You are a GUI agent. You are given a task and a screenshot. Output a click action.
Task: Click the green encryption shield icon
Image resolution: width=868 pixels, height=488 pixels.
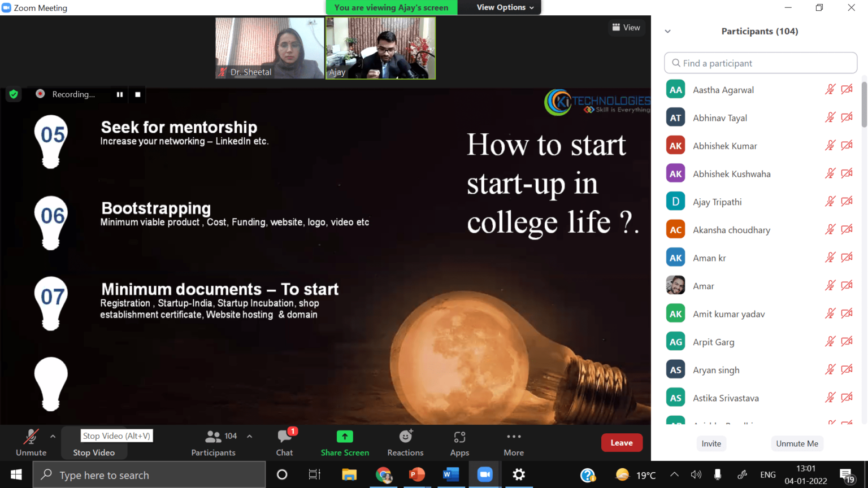[14, 94]
